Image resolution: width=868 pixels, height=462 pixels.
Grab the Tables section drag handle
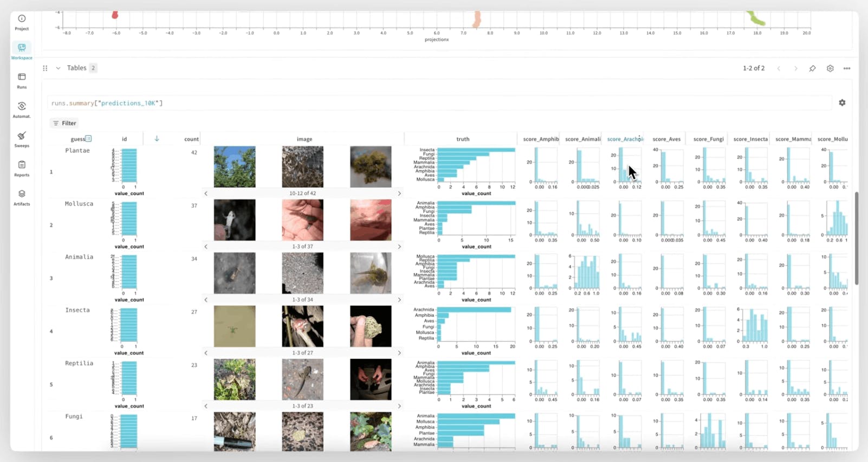[x=45, y=68]
